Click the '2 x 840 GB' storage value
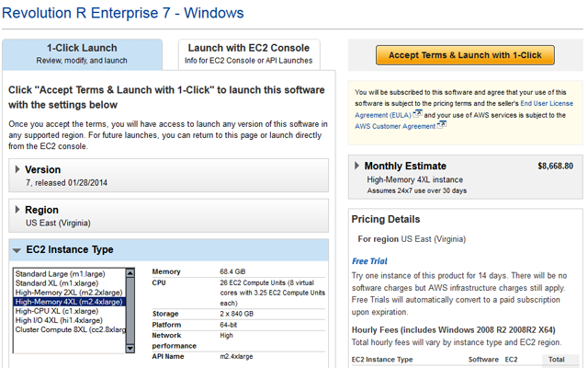The image size is (588, 368). (237, 314)
